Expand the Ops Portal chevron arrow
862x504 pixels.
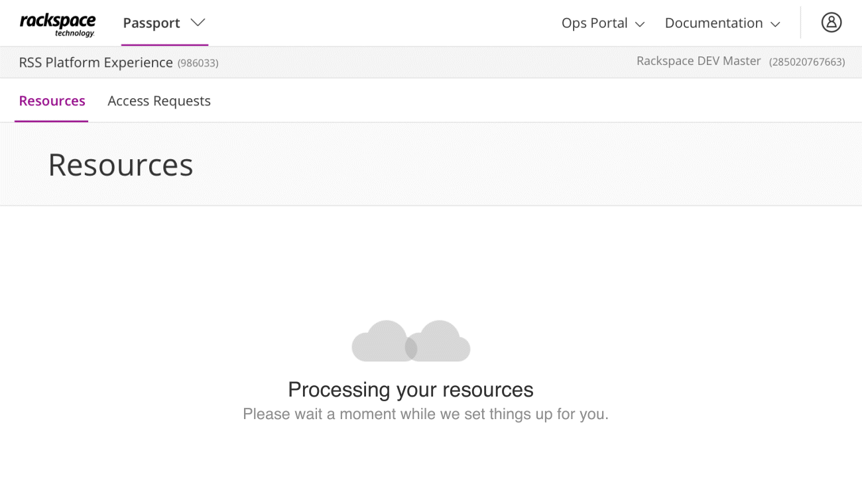tap(640, 24)
